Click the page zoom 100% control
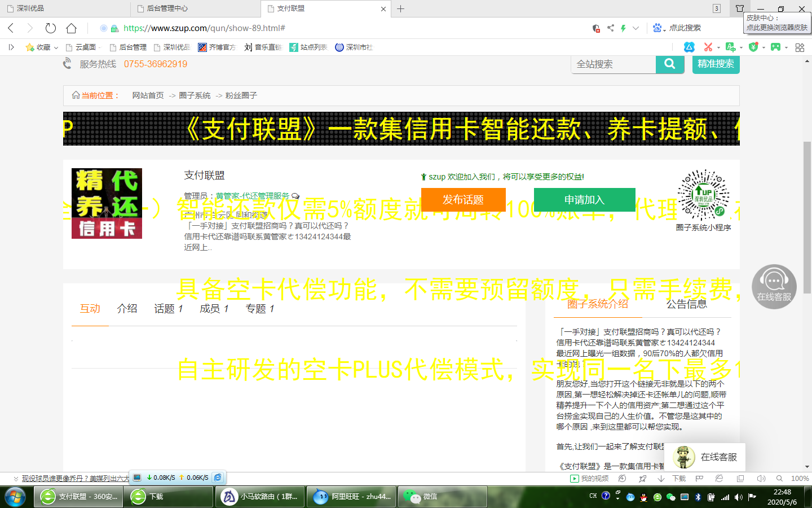This screenshot has height=508, width=812. pos(800,479)
